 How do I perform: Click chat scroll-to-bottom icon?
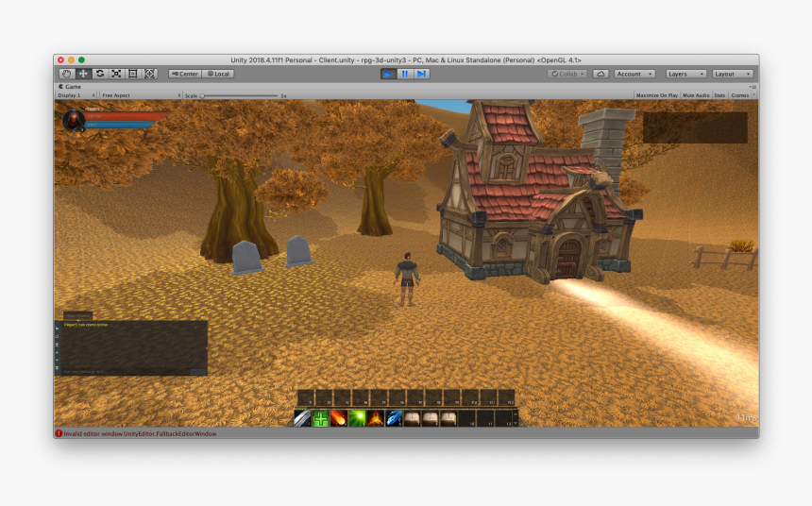(57, 368)
